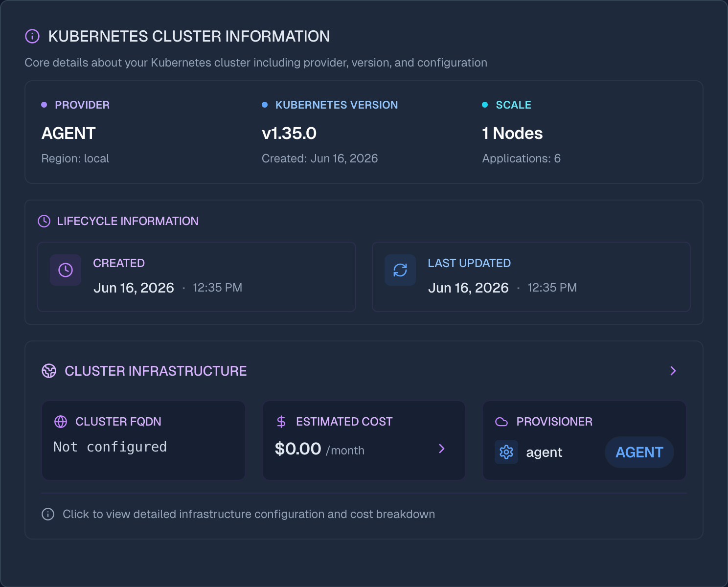Open cost breakdown via Estimated Cost chevron
Image resolution: width=728 pixels, height=587 pixels.
coord(442,449)
